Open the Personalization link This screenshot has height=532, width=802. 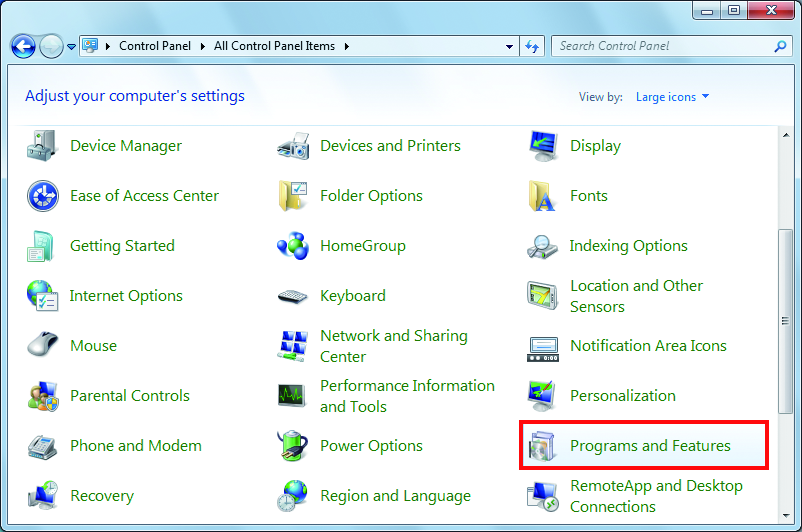tap(622, 396)
